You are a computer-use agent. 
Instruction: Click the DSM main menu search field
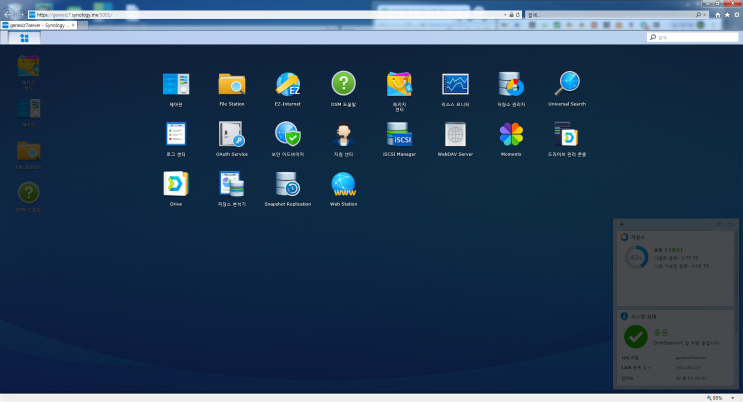[x=692, y=37]
